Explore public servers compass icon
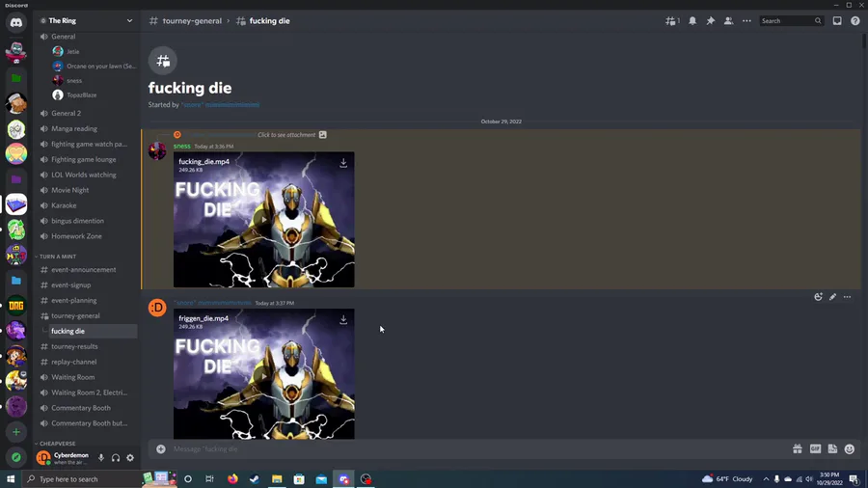Image resolution: width=868 pixels, height=488 pixels. [x=16, y=457]
